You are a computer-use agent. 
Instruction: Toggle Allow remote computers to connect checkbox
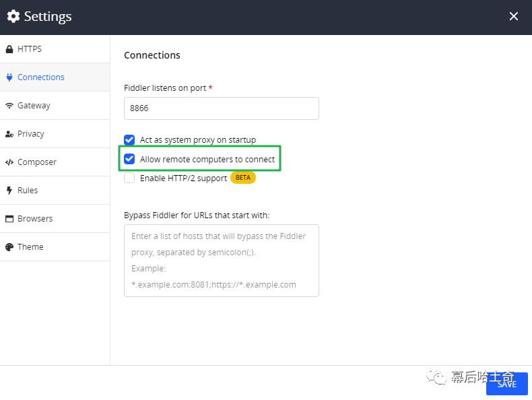129,159
